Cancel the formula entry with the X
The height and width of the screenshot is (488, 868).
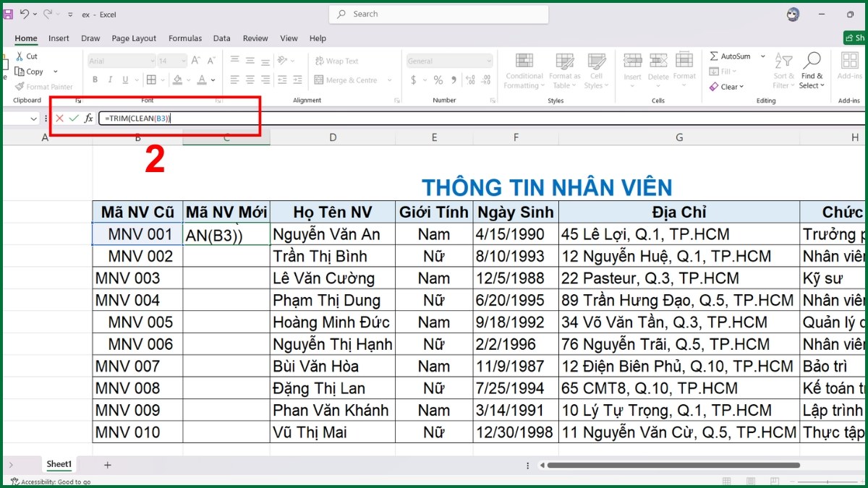pyautogui.click(x=59, y=118)
